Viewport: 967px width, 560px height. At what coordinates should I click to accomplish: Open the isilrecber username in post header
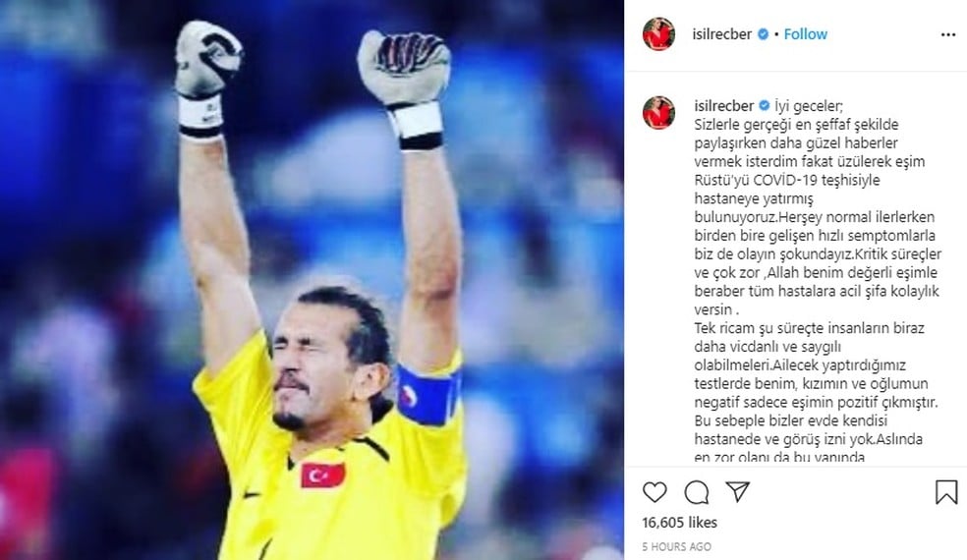point(721,34)
